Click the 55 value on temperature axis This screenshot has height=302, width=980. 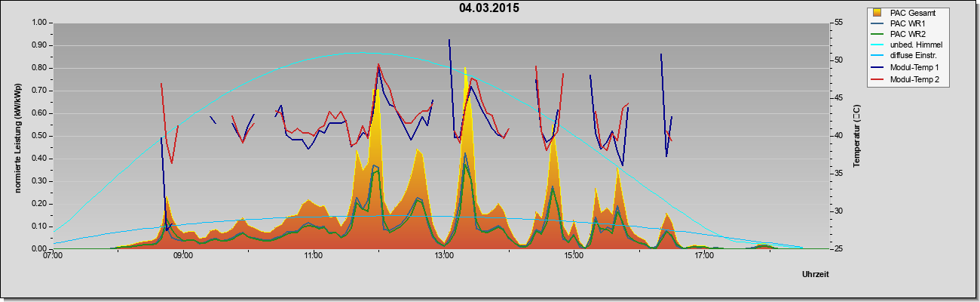coord(838,23)
